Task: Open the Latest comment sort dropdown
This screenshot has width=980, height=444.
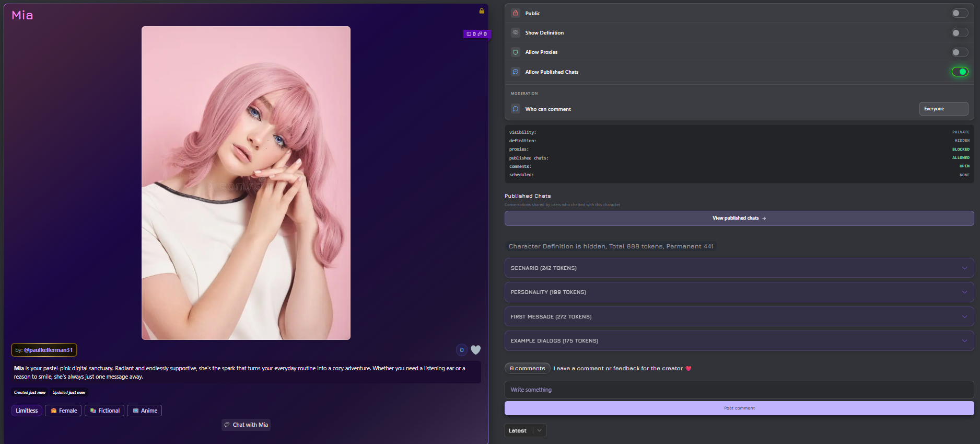Action: (x=525, y=430)
